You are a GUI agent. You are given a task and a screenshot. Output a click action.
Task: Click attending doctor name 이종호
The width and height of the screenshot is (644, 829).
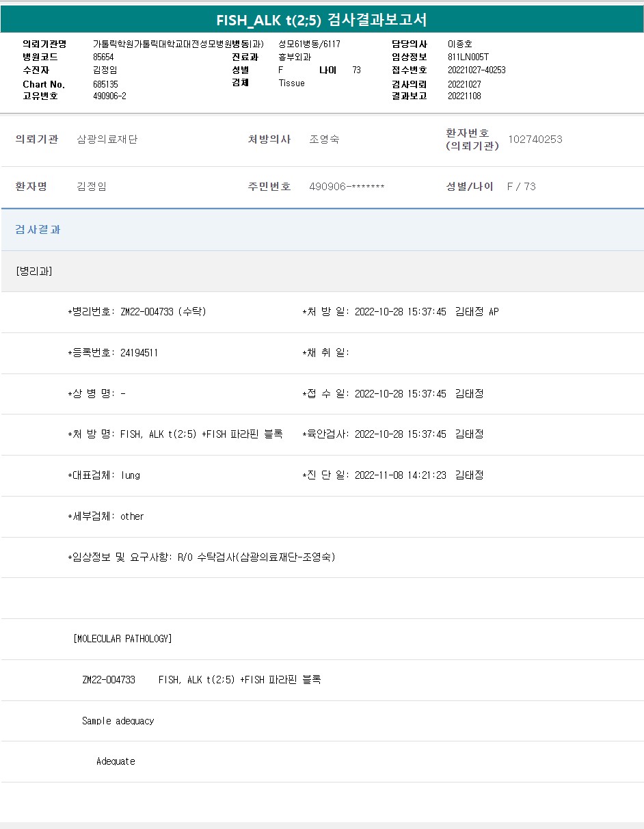tap(460, 44)
